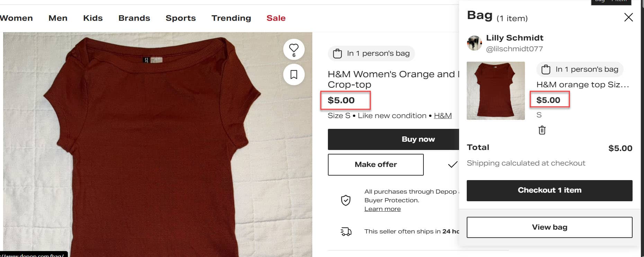Click Checkout 1 item button

[x=549, y=190]
